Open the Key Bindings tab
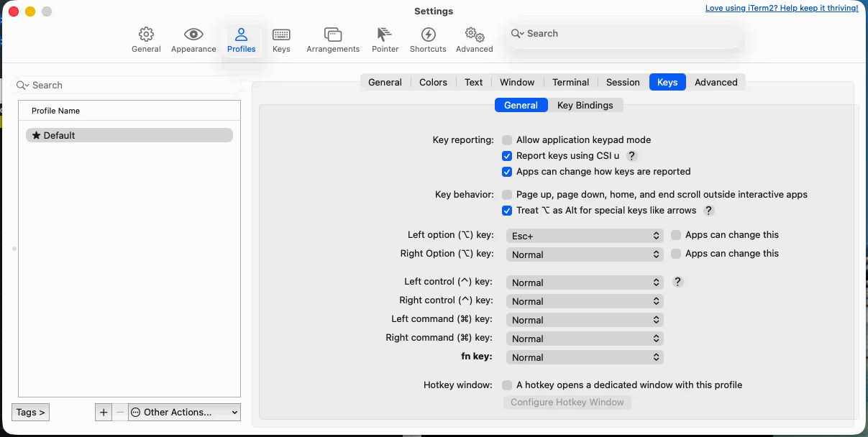The height and width of the screenshot is (437, 868). [x=585, y=105]
